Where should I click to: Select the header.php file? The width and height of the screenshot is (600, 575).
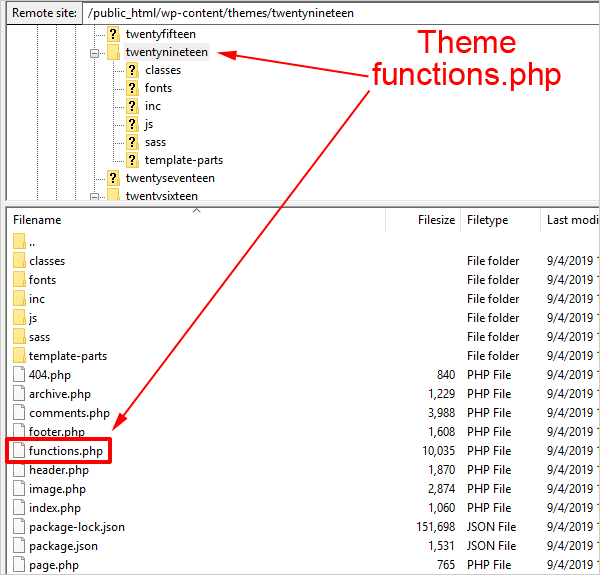point(59,470)
